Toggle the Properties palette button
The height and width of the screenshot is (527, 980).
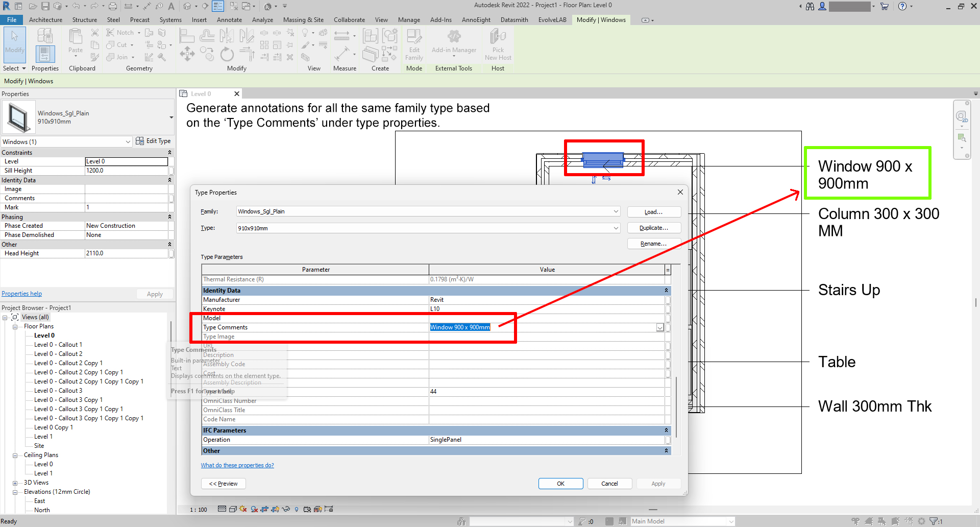pyautogui.click(x=45, y=54)
